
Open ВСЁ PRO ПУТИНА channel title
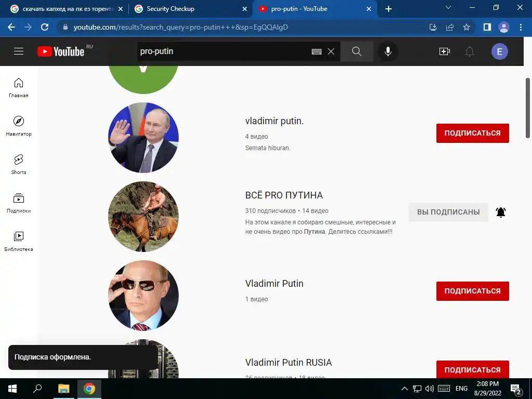[284, 195]
